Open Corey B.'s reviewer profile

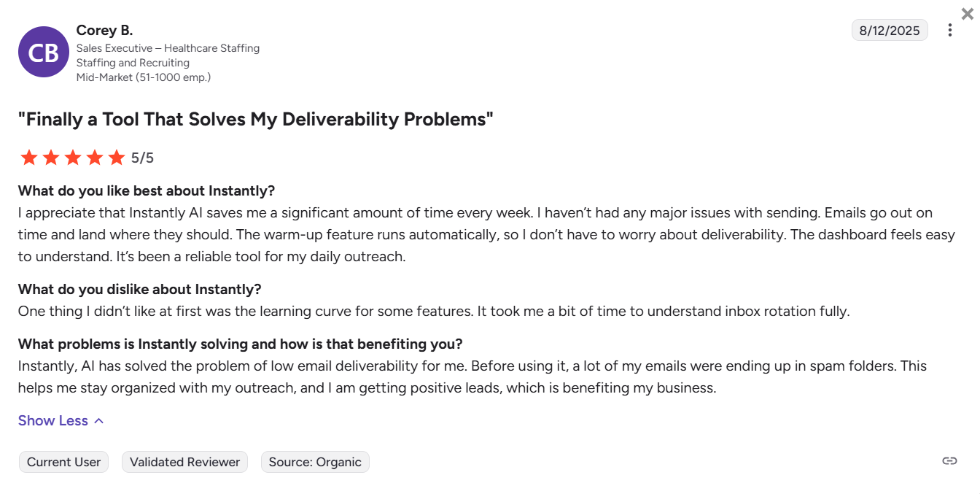click(x=104, y=30)
